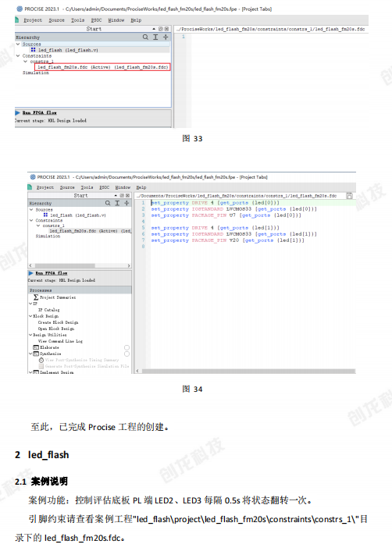Click the Run FPGA flow play arrow in lower window
The height and width of the screenshot is (544, 392).
click(30, 273)
